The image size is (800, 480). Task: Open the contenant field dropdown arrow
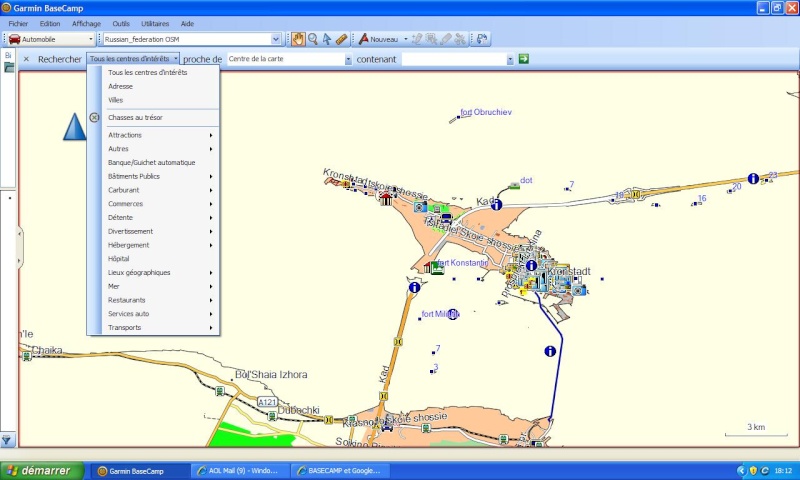pos(510,60)
